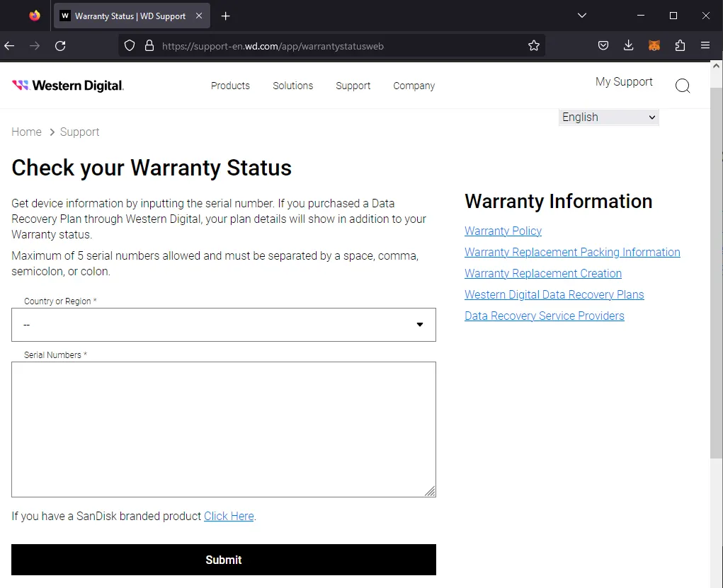Open Western Digital Data Recovery Plans

click(554, 294)
